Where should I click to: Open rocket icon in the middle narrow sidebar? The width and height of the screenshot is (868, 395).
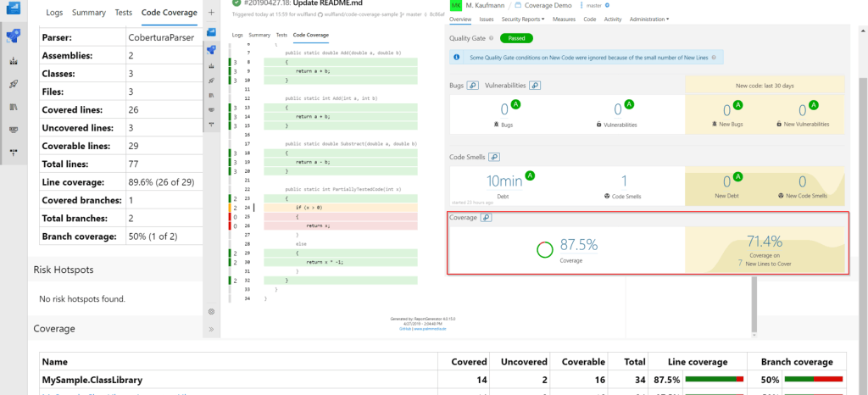pos(211,81)
